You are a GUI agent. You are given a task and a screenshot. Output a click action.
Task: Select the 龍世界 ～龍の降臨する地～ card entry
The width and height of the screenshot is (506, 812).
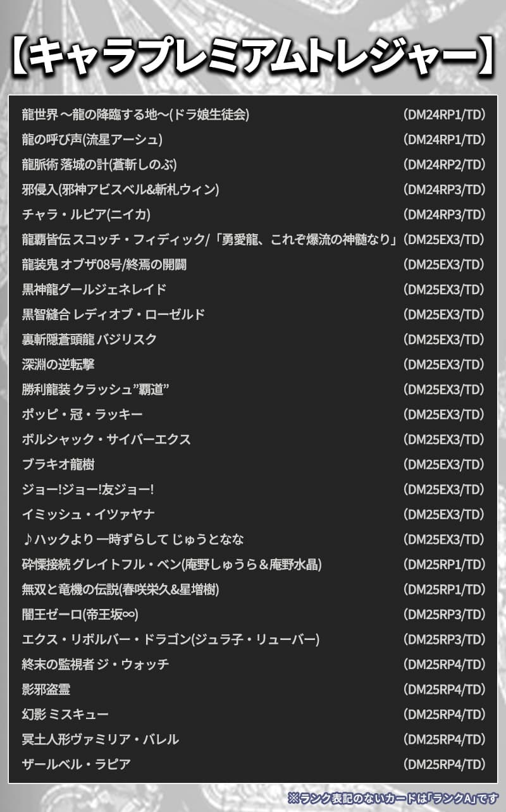coord(135,114)
